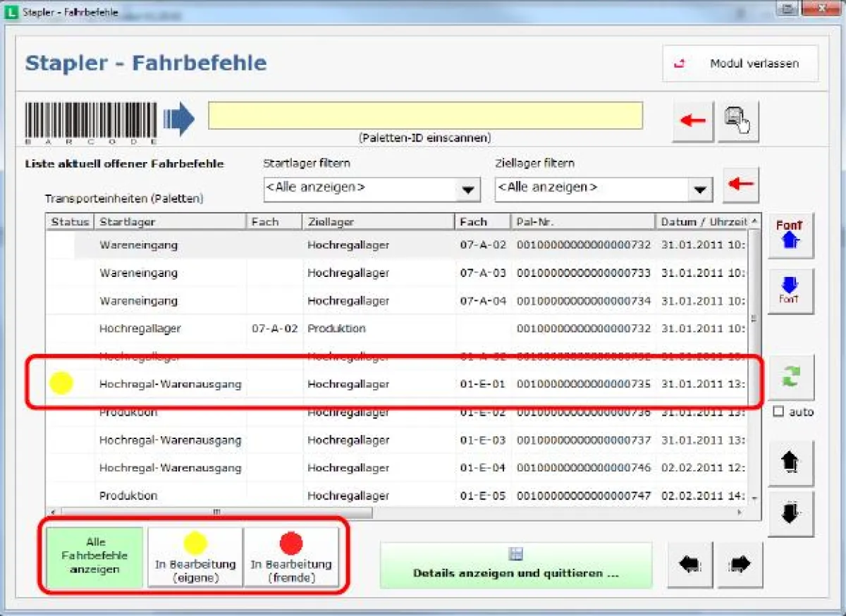Select the right navigation arrow at the bottom
This screenshot has height=616, width=846.
[x=740, y=564]
